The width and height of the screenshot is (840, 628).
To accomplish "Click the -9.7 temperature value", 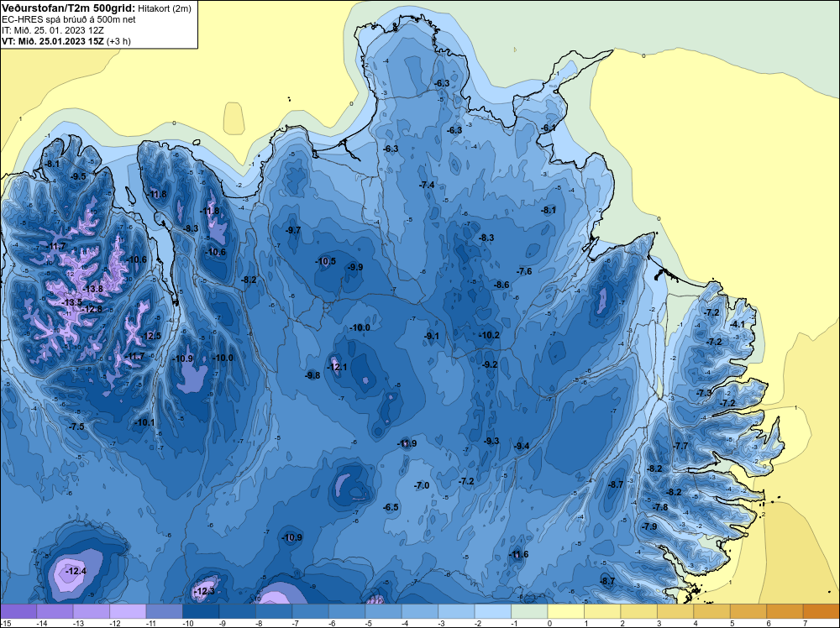I will pyautogui.click(x=292, y=230).
